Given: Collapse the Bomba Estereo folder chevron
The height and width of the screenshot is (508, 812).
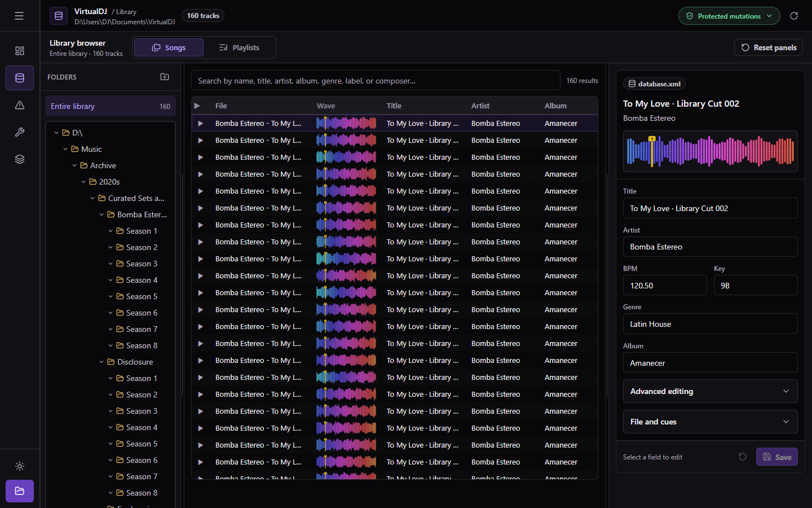Looking at the screenshot, I should click(x=101, y=214).
